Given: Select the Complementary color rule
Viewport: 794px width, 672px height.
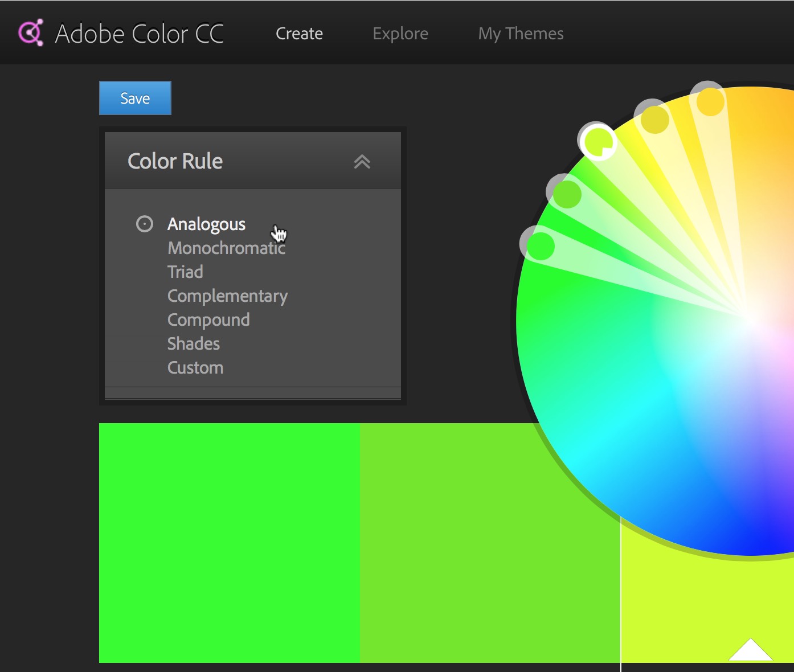Looking at the screenshot, I should pyautogui.click(x=227, y=296).
